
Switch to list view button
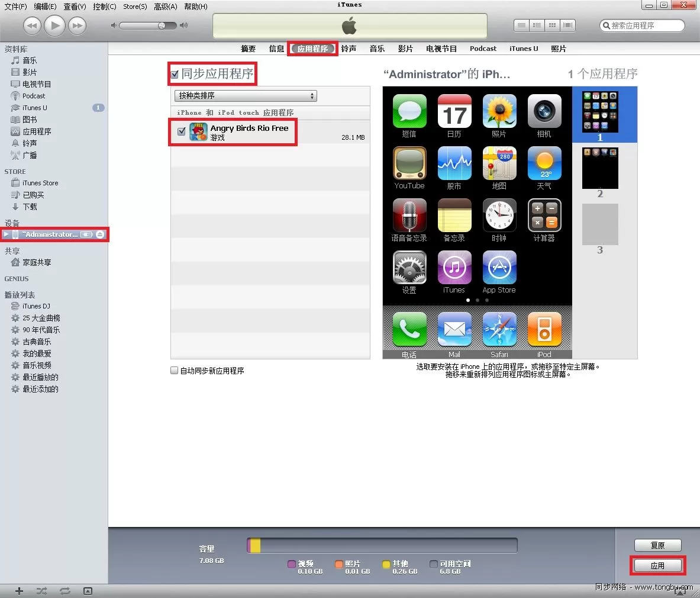[521, 25]
